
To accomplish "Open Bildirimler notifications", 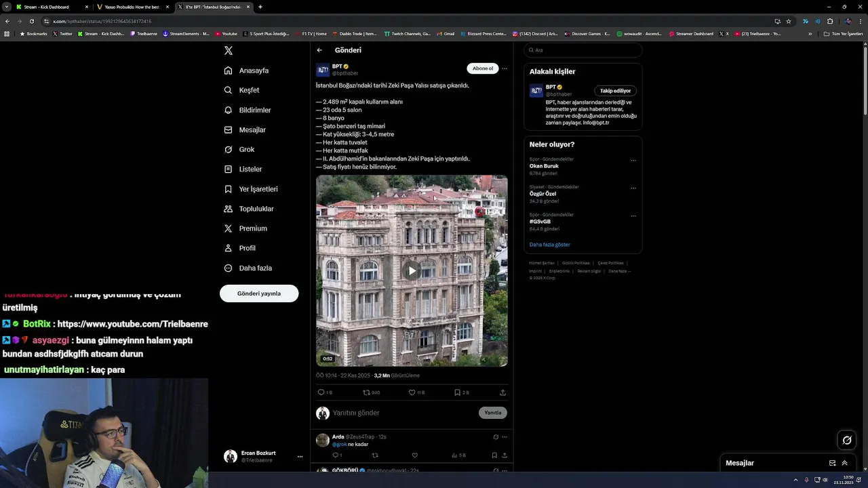I will tap(248, 110).
